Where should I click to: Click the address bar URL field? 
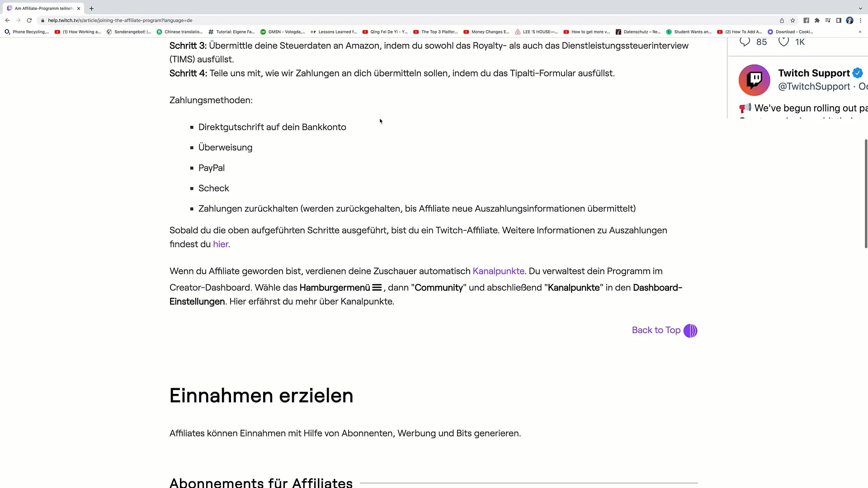pyautogui.click(x=407, y=20)
